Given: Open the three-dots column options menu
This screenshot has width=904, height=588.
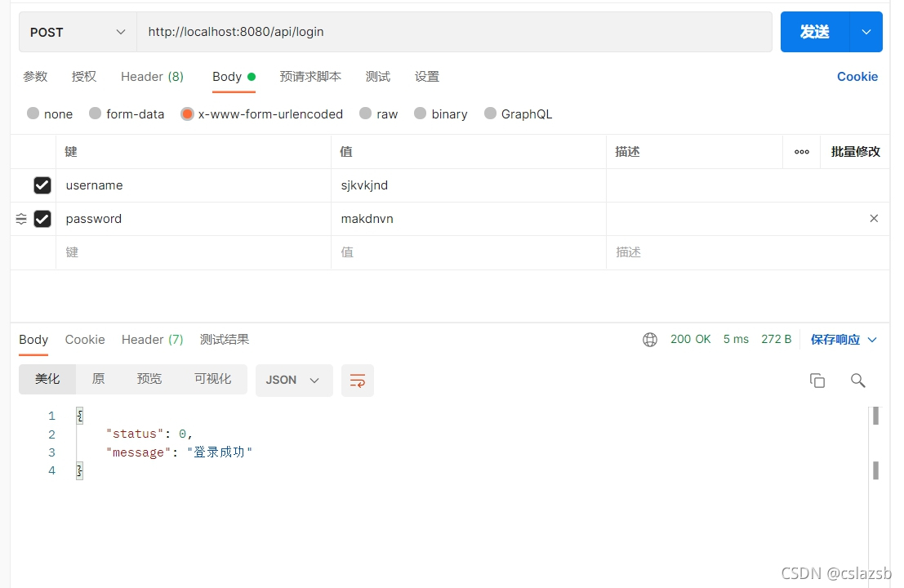Looking at the screenshot, I should point(801,152).
